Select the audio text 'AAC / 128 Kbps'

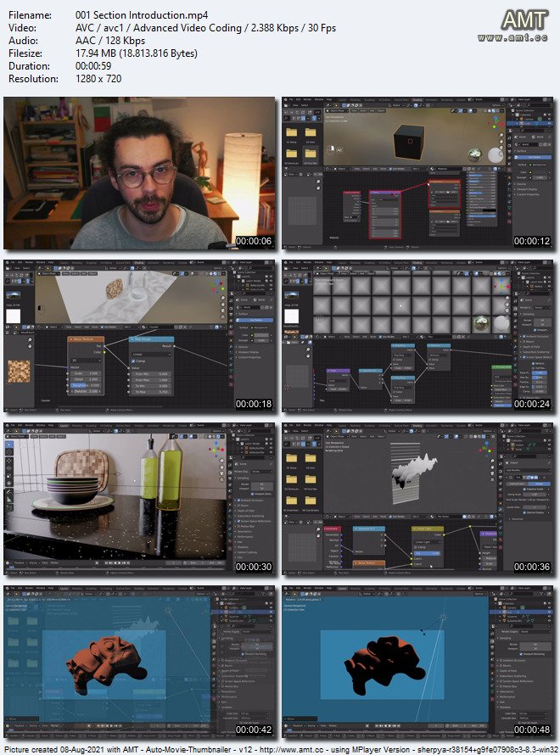[110, 41]
